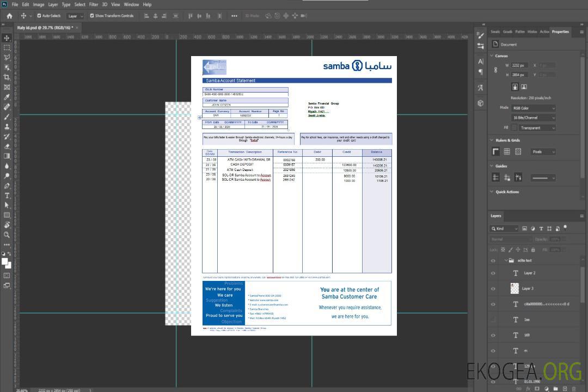Open the Transparent fill dropdown
This screenshot has height=392, width=588.
click(x=537, y=128)
